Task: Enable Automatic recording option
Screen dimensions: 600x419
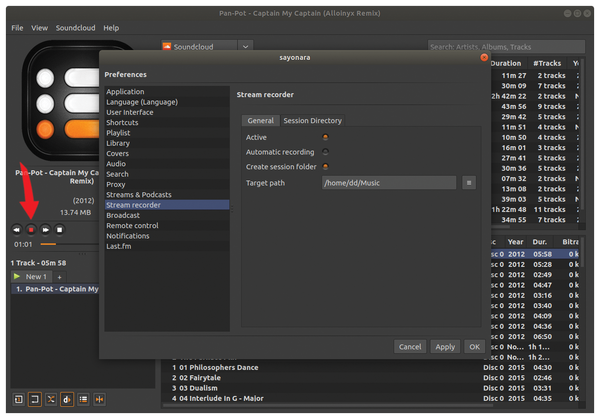Action: pyautogui.click(x=325, y=152)
